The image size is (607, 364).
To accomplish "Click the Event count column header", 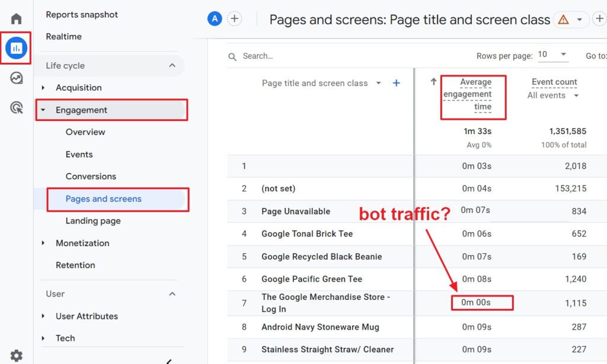I will click(x=554, y=82).
